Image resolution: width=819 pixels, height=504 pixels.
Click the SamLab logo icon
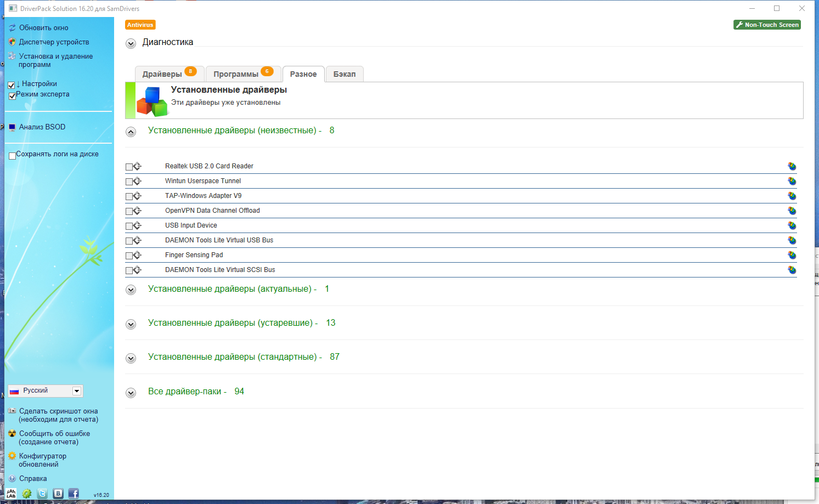click(11, 494)
